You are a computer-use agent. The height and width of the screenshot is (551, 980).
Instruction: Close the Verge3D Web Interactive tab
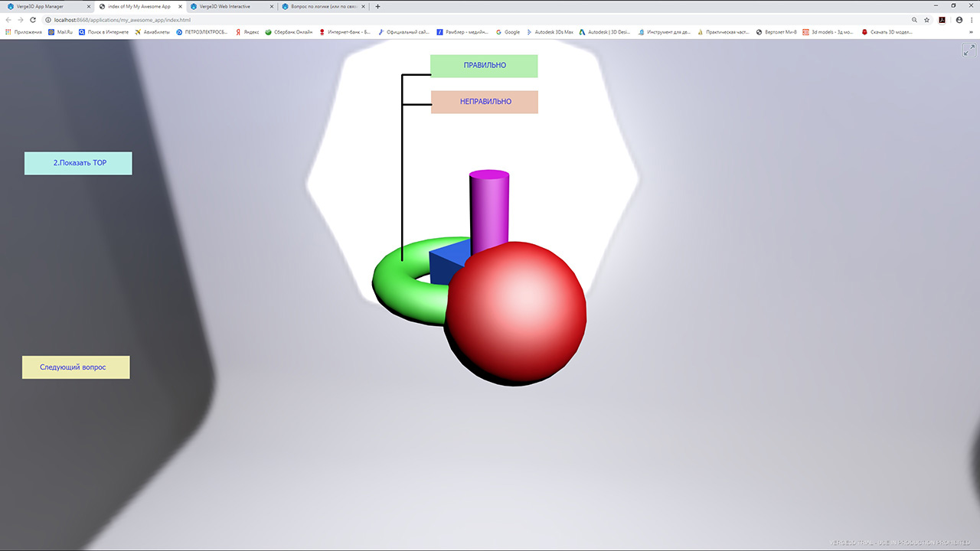click(271, 6)
